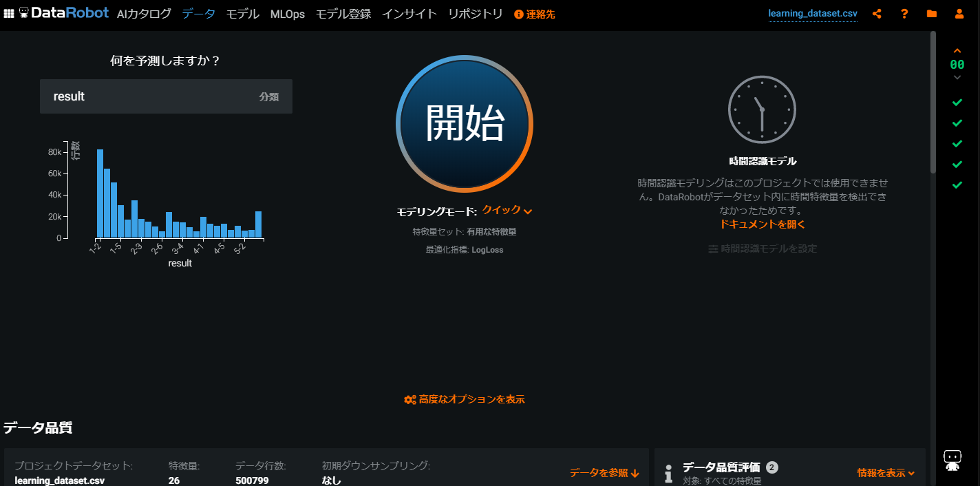Click the 00 worker count value

tap(957, 65)
